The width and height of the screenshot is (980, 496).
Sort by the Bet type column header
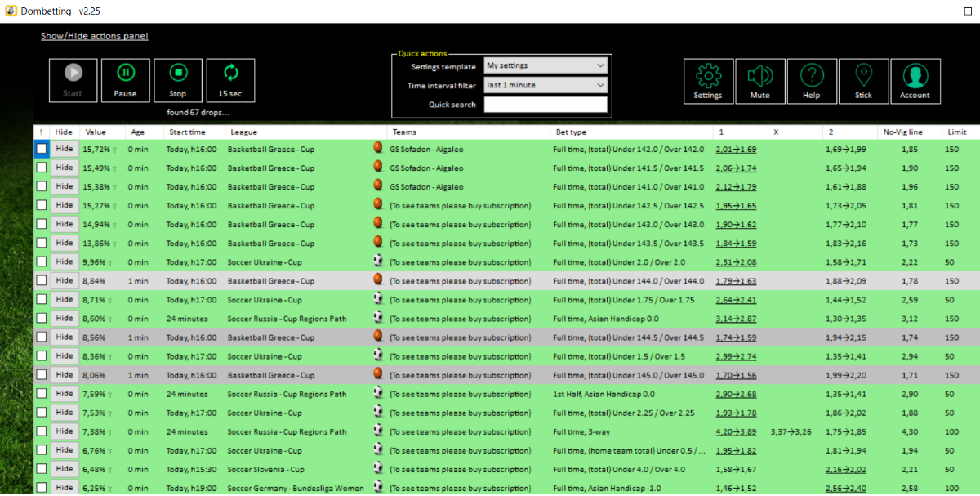pos(570,132)
